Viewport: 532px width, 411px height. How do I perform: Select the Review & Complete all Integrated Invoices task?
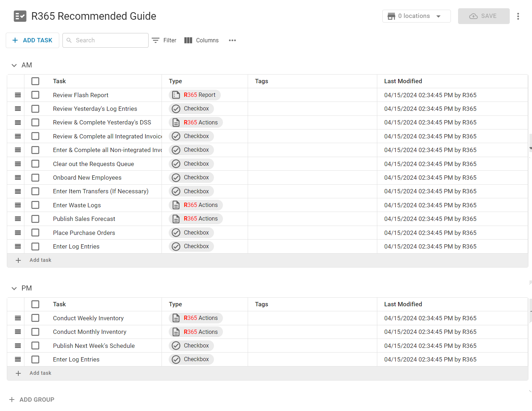coord(35,136)
